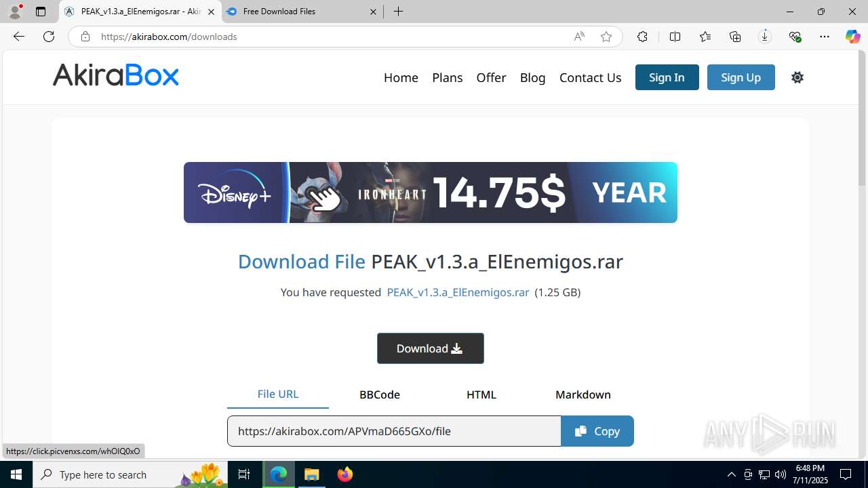Select the File URL tab
The height and width of the screenshot is (488, 868).
click(278, 394)
